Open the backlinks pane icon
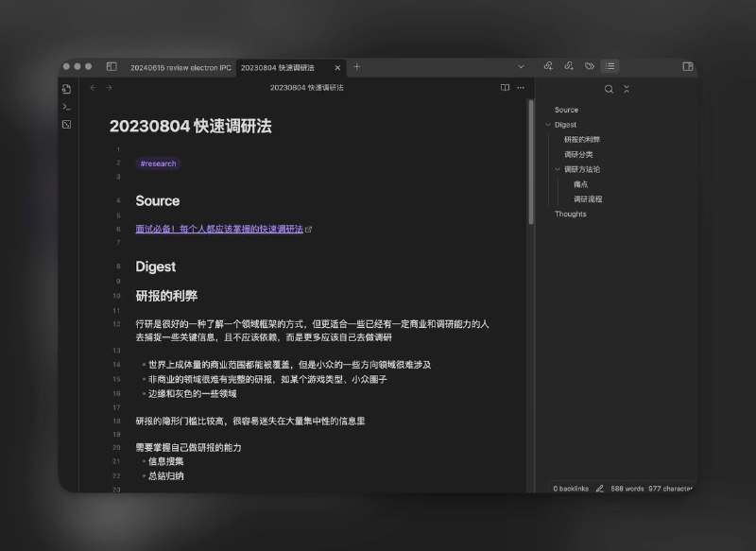756x551 pixels. [548, 67]
